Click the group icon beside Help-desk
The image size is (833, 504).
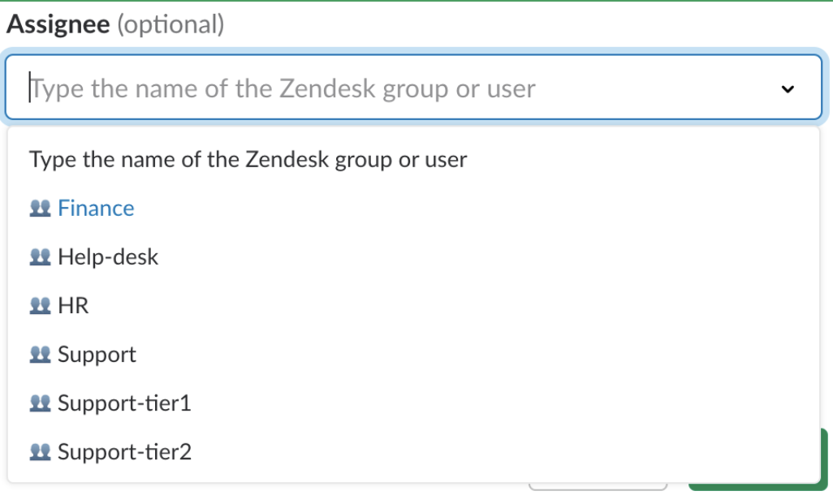(x=41, y=257)
